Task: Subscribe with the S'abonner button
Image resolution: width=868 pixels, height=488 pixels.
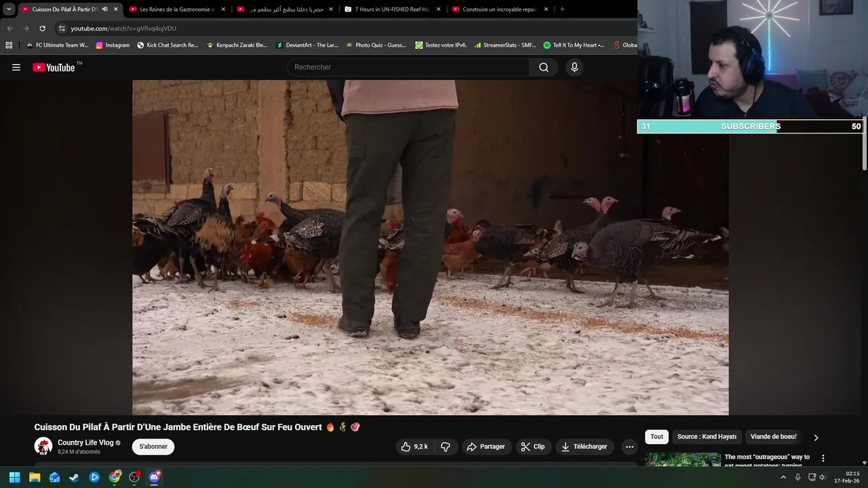Action: (x=153, y=447)
